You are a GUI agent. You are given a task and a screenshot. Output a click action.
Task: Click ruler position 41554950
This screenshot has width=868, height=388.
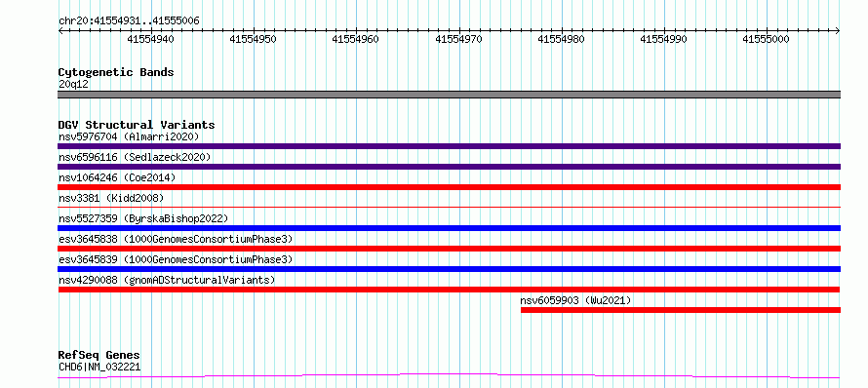(253, 39)
